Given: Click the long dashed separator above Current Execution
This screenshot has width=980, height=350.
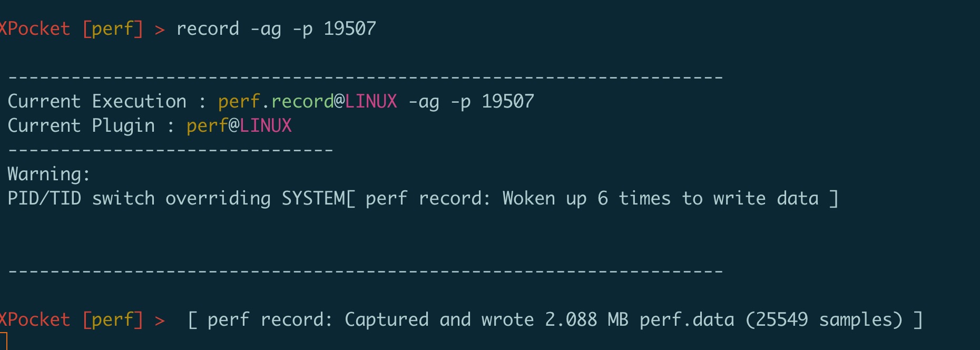Looking at the screenshot, I should 366,78.
